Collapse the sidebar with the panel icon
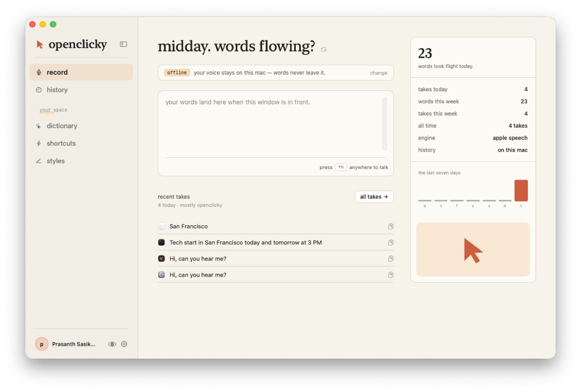This screenshot has height=392, width=581. pyautogui.click(x=123, y=44)
